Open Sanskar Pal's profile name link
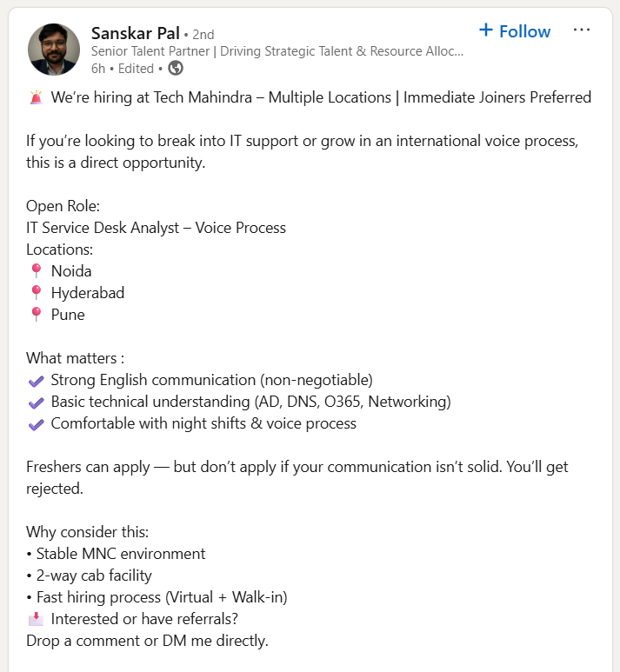 click(135, 33)
